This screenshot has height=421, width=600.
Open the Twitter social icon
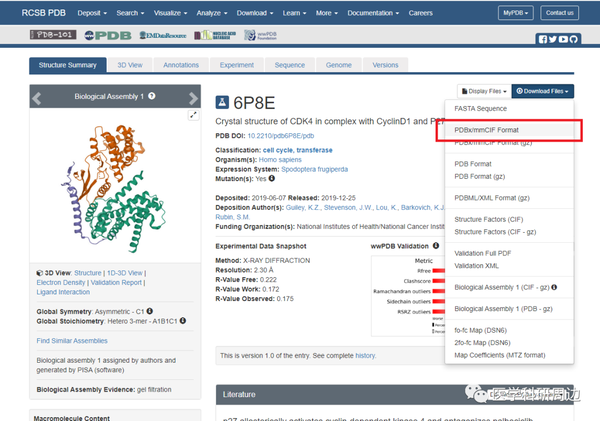(x=553, y=39)
